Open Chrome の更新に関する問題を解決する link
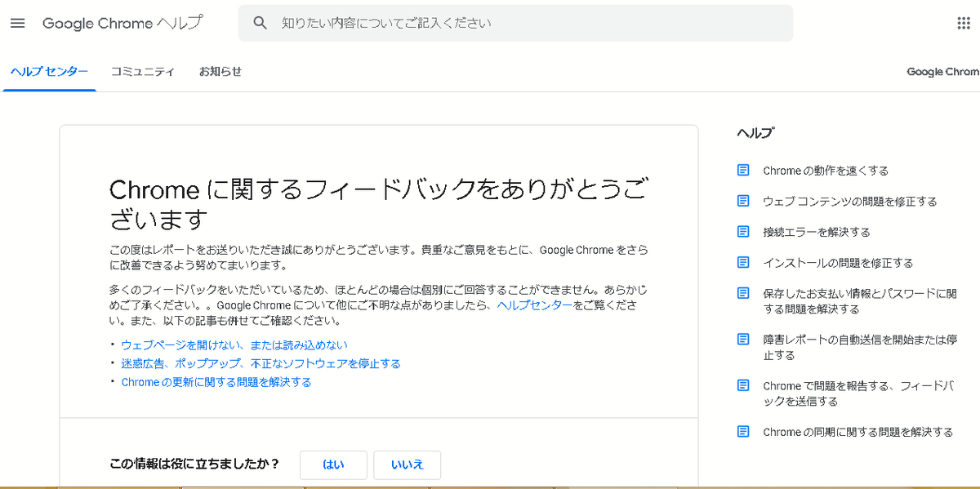This screenshot has height=489, width=980. tap(216, 381)
